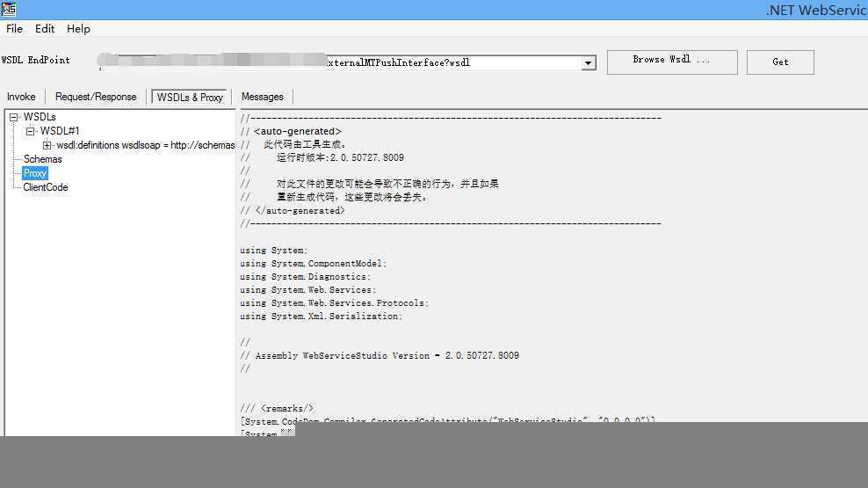868x488 pixels.
Task: Open the WSDL EndPoint dropdown arrow
Action: click(x=589, y=63)
